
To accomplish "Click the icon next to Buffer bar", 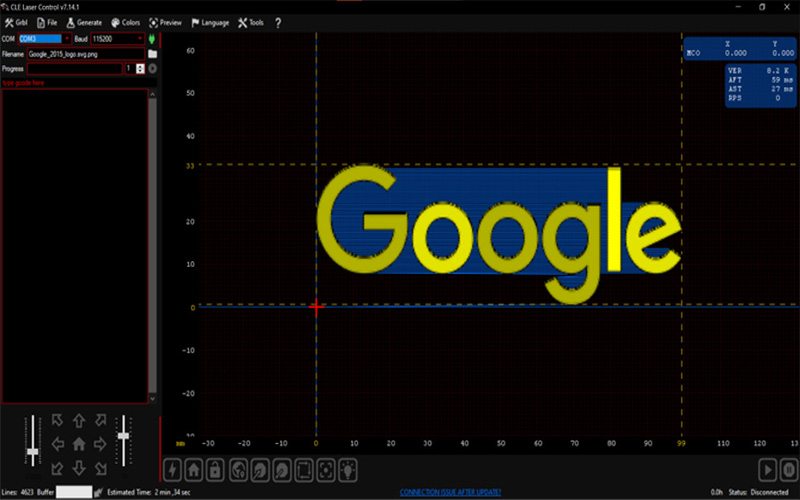I will pos(98,492).
